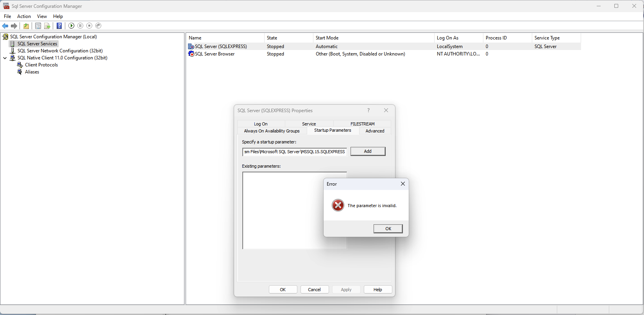Select the Startup Parameters tab
This screenshot has height=315, width=644.
pyautogui.click(x=333, y=131)
